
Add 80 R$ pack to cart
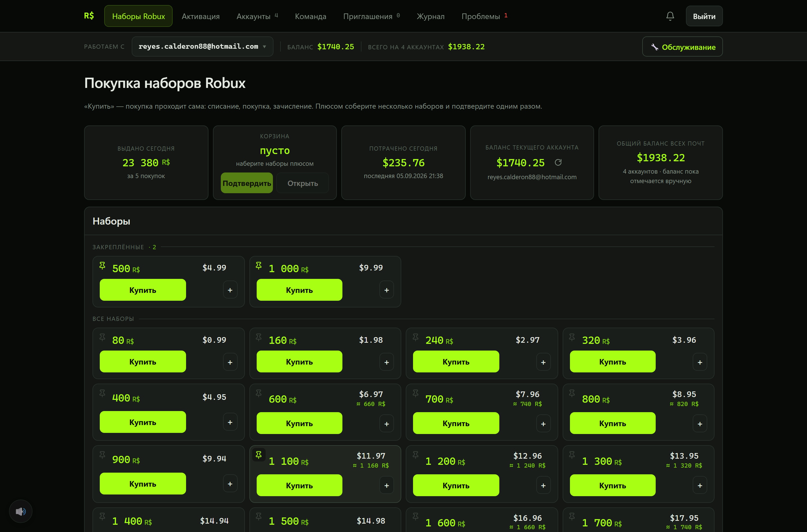(230, 362)
